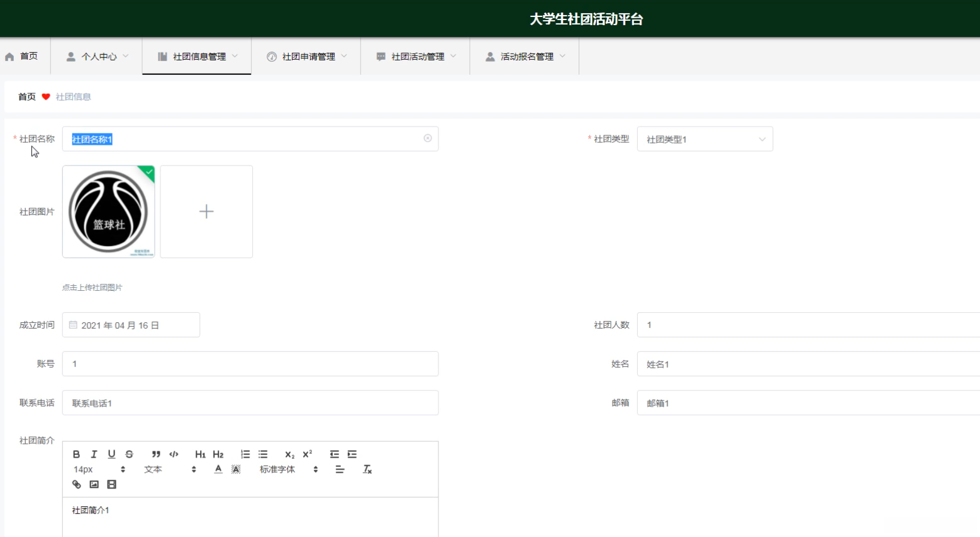
Task: Open the font color picker in the editor
Action: (x=217, y=469)
